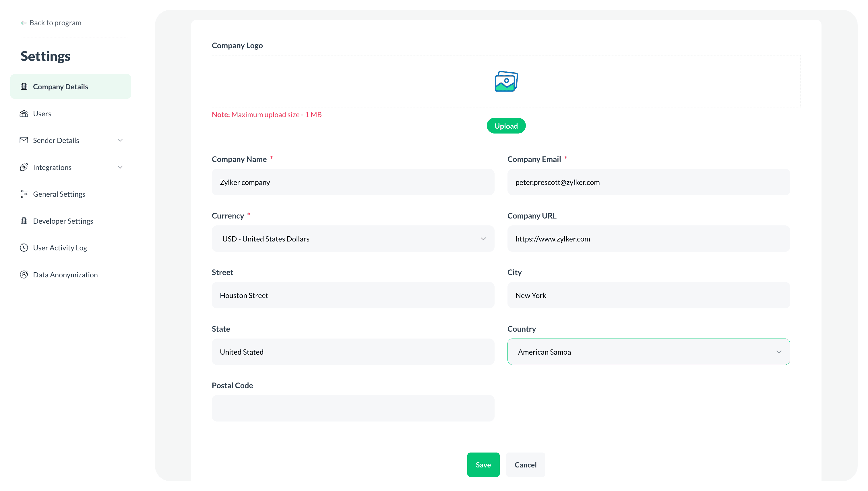Click the Integrations sidebar icon
The height and width of the screenshot is (491, 868).
point(24,167)
